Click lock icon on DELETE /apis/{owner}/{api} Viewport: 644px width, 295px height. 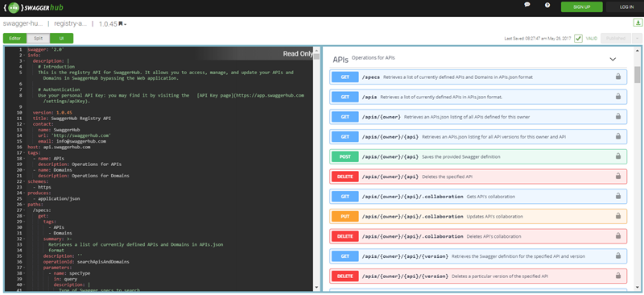[617, 176]
